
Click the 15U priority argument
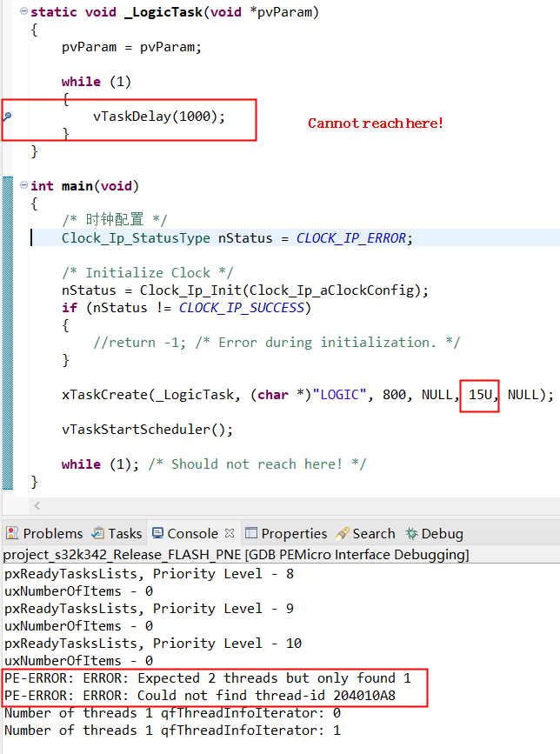point(480,395)
